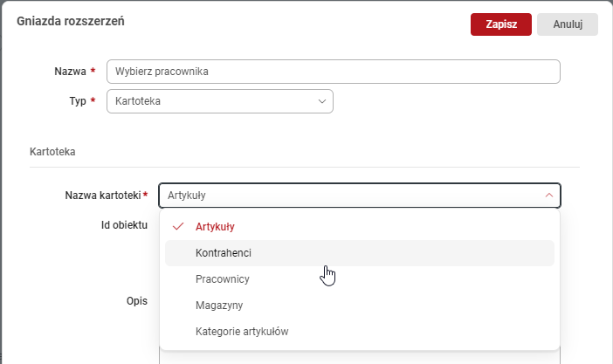Viewport: 613px width, 364px height.
Task: Click the chevron arrow in Typ field
Action: (x=322, y=101)
